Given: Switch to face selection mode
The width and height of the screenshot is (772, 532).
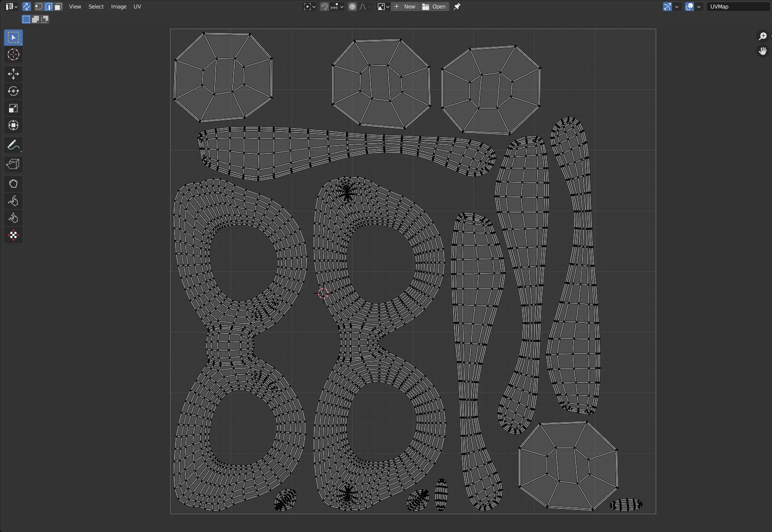Looking at the screenshot, I should coord(58,6).
